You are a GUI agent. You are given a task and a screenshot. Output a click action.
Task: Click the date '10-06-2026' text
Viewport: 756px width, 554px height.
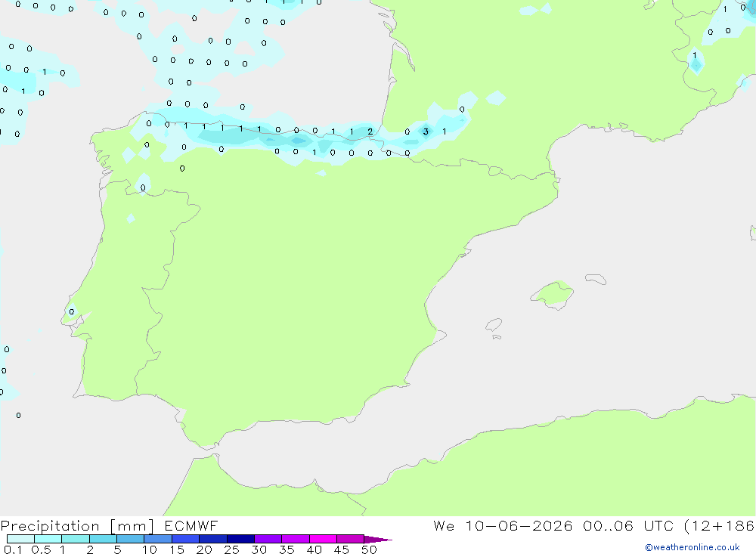(x=519, y=525)
